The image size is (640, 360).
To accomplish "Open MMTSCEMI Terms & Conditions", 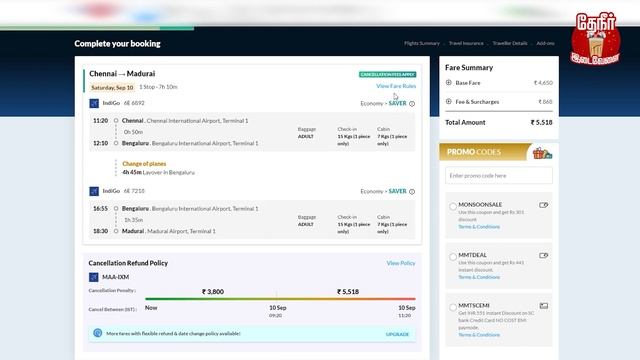I will click(479, 335).
